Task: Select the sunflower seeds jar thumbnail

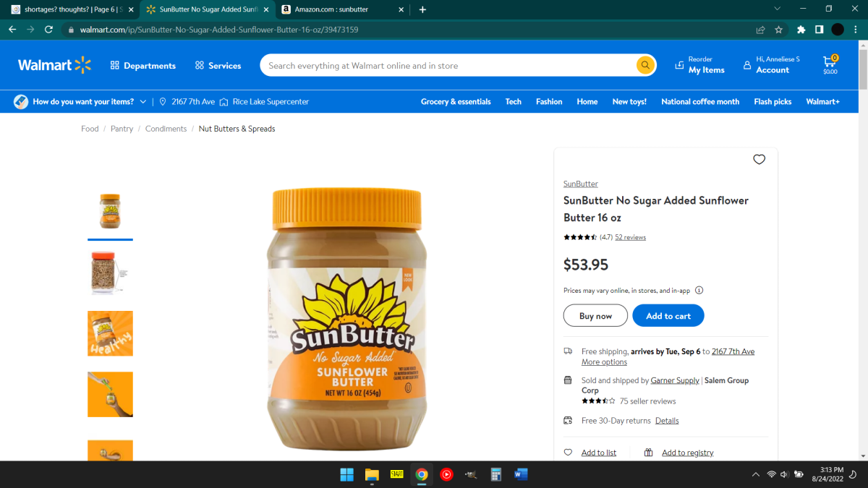Action: click(110, 273)
